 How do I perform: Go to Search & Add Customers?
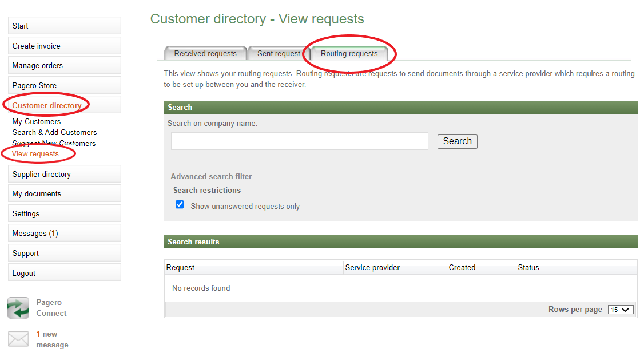pos(55,132)
